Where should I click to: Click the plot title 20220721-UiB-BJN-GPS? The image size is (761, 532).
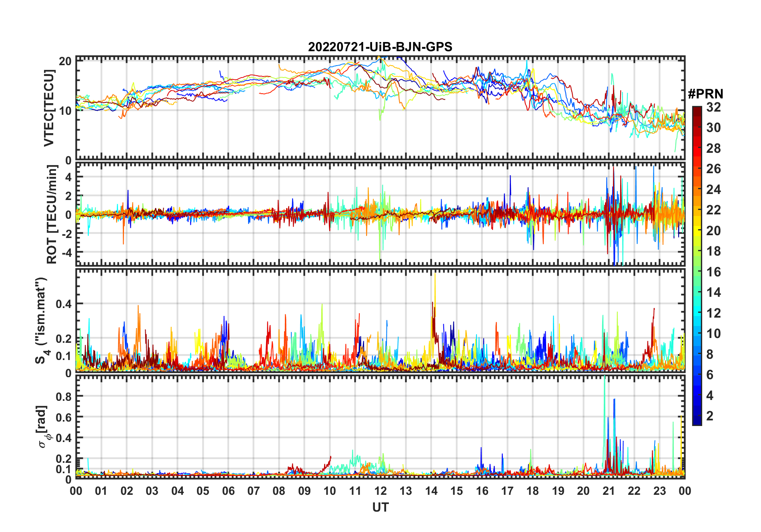[380, 47]
